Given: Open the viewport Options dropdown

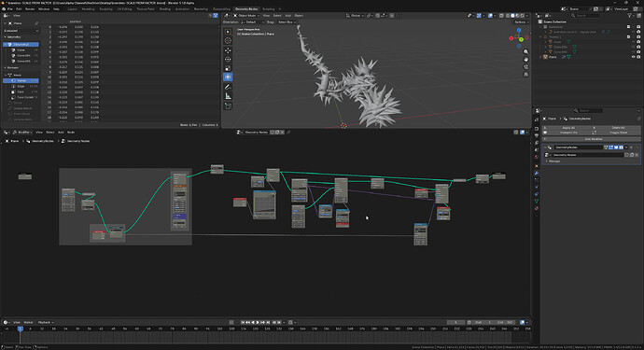Looking at the screenshot, I should point(521,22).
